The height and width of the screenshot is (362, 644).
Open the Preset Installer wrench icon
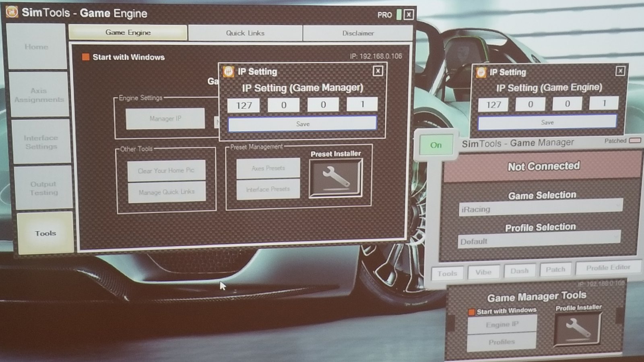point(336,179)
